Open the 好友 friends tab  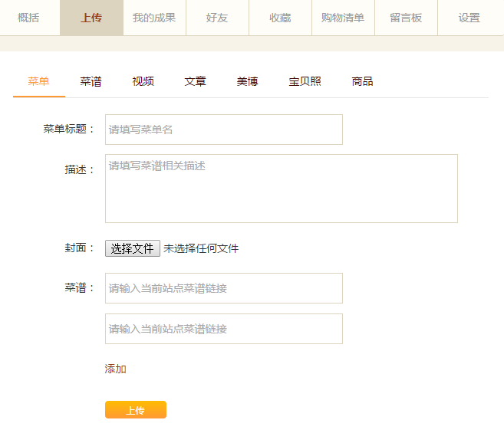(217, 18)
